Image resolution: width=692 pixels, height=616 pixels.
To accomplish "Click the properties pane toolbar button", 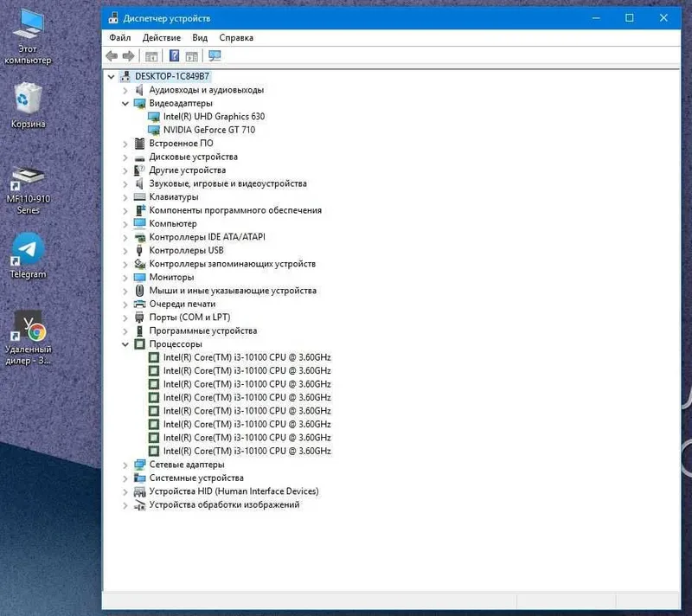I will [191, 56].
